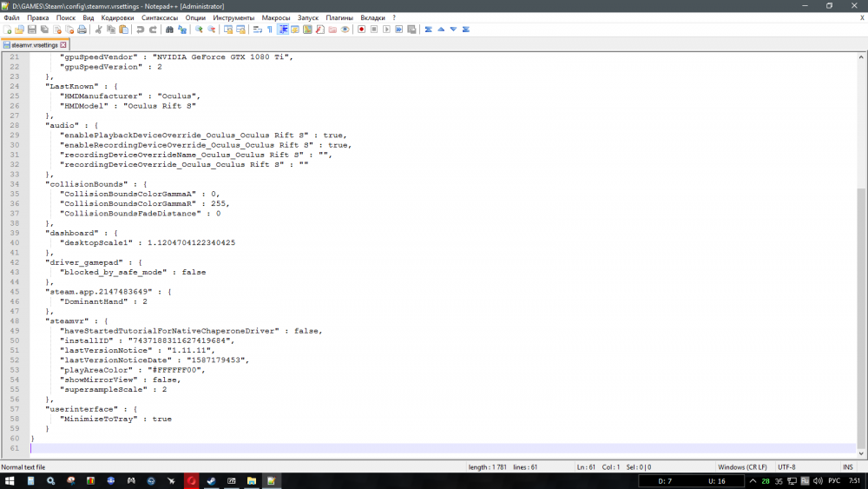Open the Правка menu
Image resolution: width=868 pixels, height=489 pixels.
tap(37, 17)
